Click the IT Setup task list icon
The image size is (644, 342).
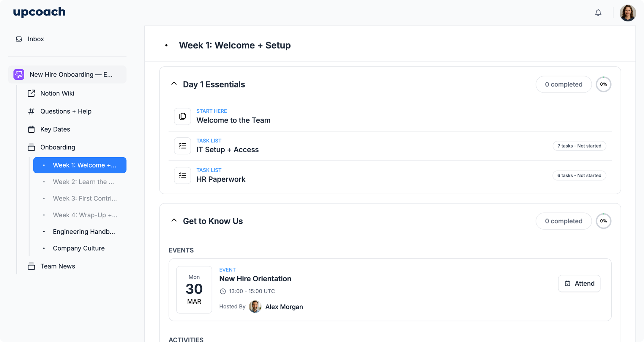pos(182,146)
